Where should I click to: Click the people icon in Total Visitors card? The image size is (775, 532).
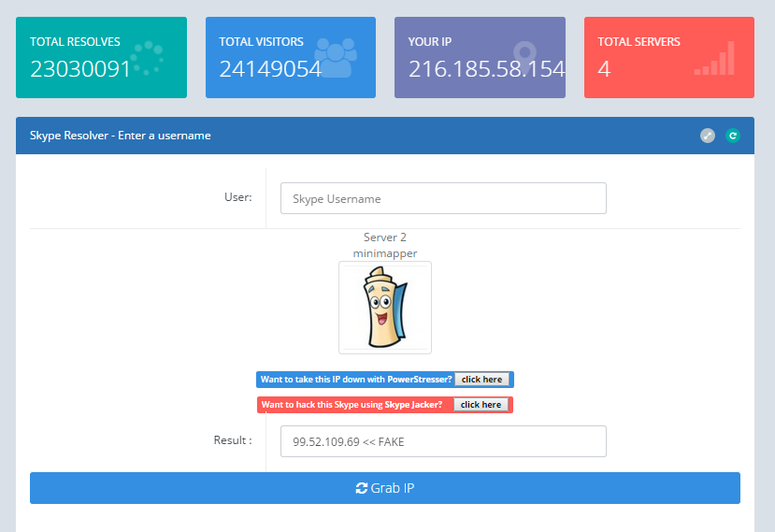(x=336, y=57)
